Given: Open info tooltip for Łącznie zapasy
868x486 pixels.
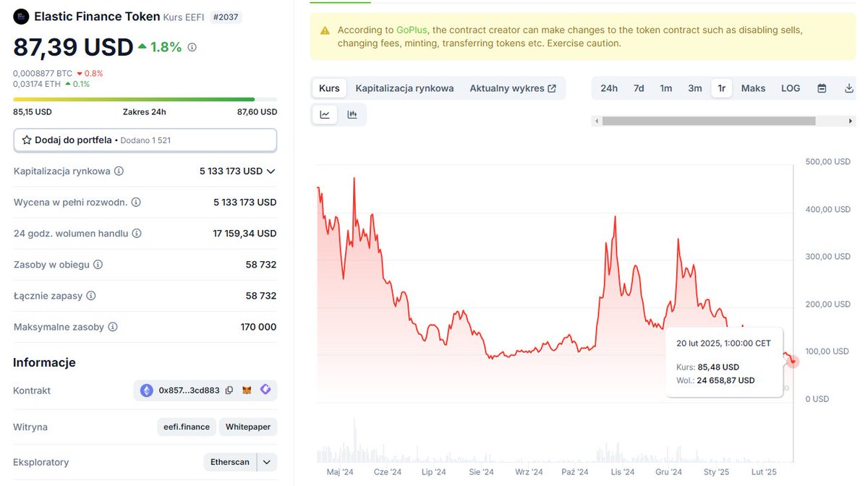Looking at the screenshot, I should click(90, 296).
